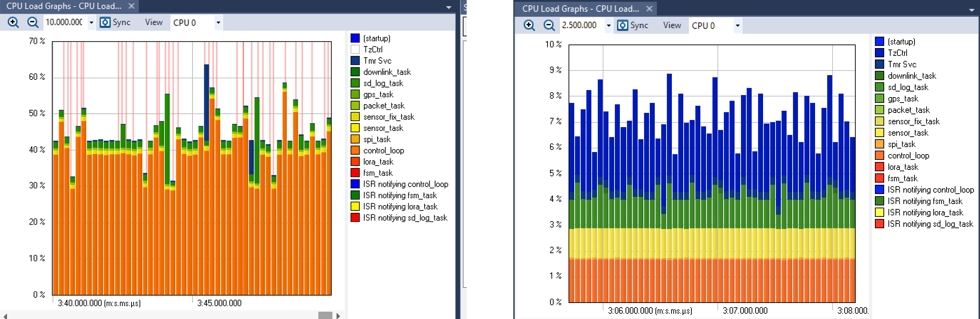This screenshot has height=319, width=980.
Task: Zoom in on the right CPU Load graph
Action: pyautogui.click(x=529, y=25)
